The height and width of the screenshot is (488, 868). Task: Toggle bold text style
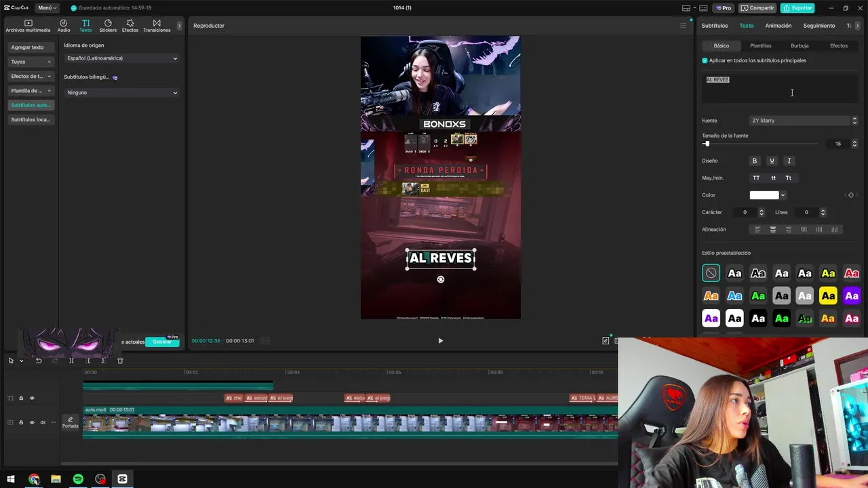[754, 161]
